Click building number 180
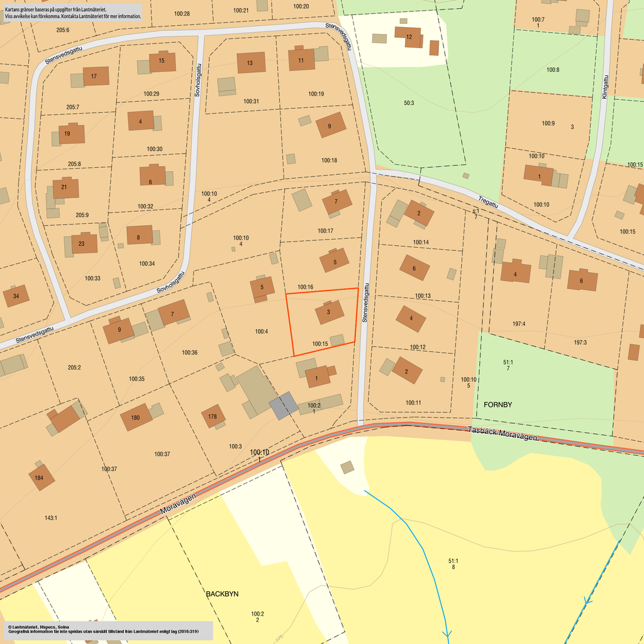Screen dimensions: 644x644 135,417
